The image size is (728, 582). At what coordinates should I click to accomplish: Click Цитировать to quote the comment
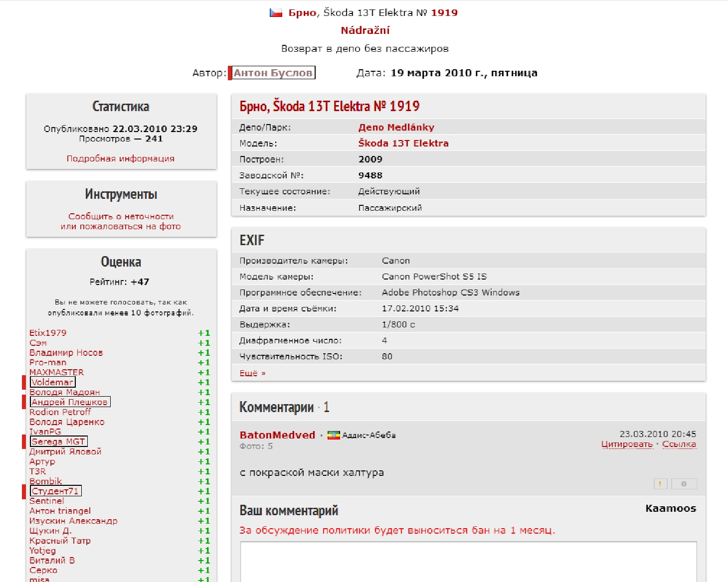[x=627, y=444]
